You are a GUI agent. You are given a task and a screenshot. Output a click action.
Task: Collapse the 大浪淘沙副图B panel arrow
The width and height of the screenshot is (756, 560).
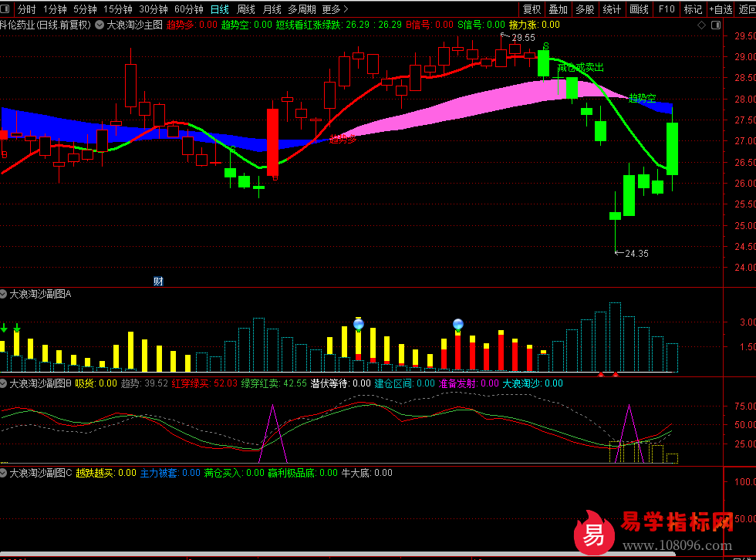[3, 383]
